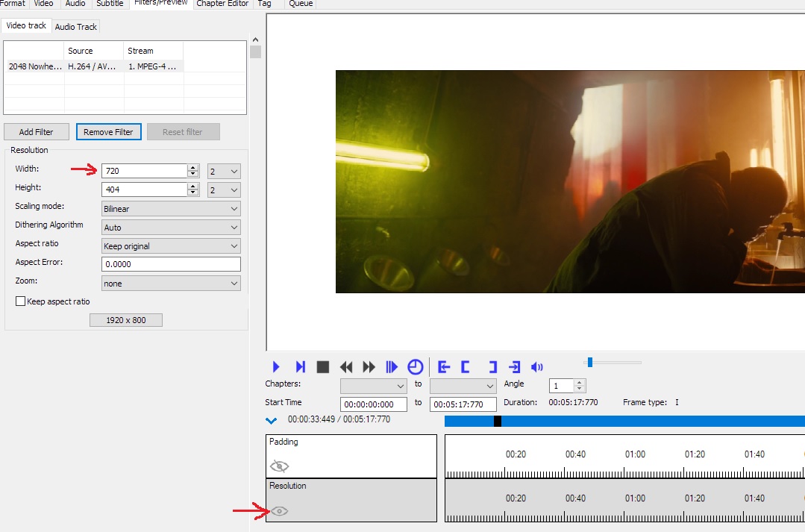Mute audio with the speaker icon
This screenshot has width=805, height=532.
537,366
